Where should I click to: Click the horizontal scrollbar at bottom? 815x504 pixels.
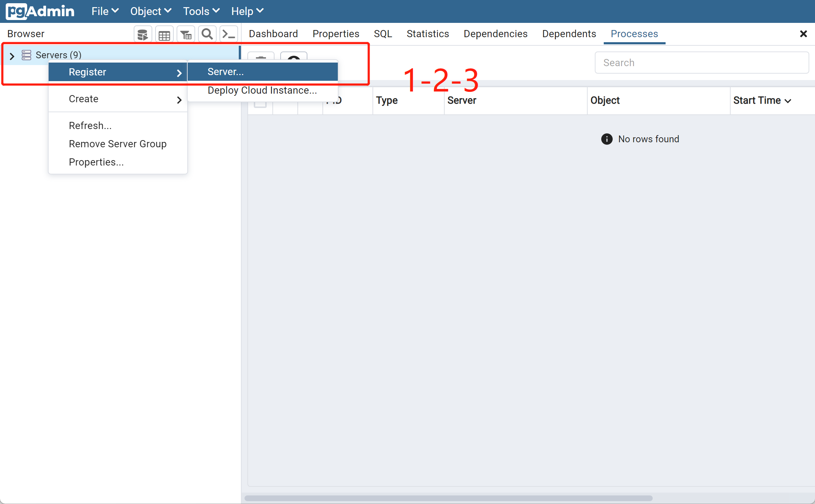click(448, 498)
